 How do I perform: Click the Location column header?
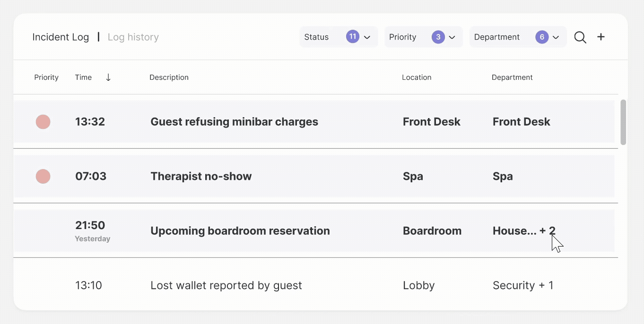click(417, 77)
